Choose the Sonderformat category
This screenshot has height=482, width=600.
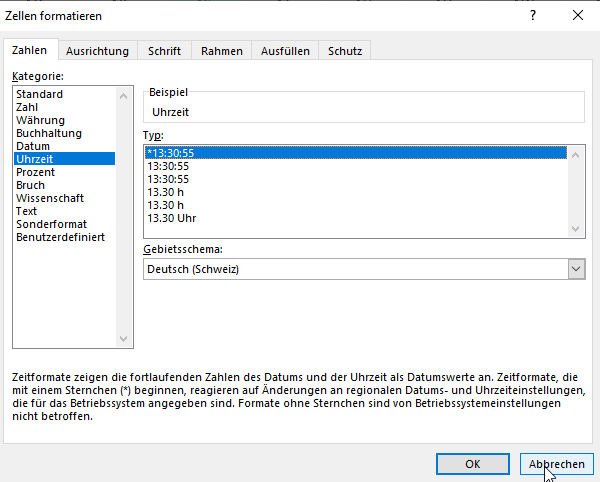[64, 224]
